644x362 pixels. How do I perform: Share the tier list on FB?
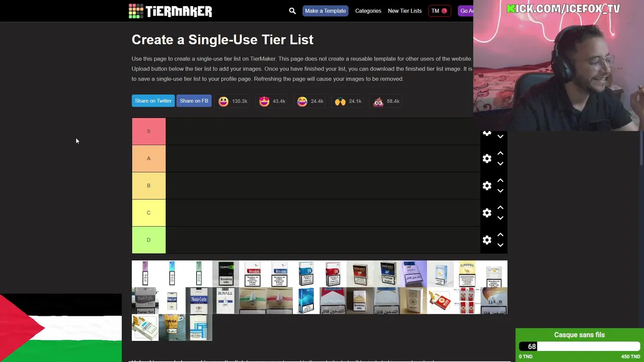click(194, 101)
